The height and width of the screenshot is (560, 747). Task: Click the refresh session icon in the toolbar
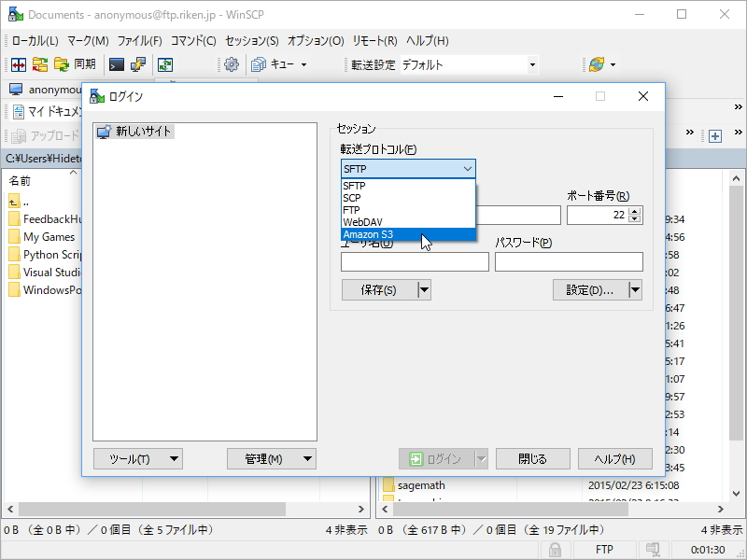166,64
